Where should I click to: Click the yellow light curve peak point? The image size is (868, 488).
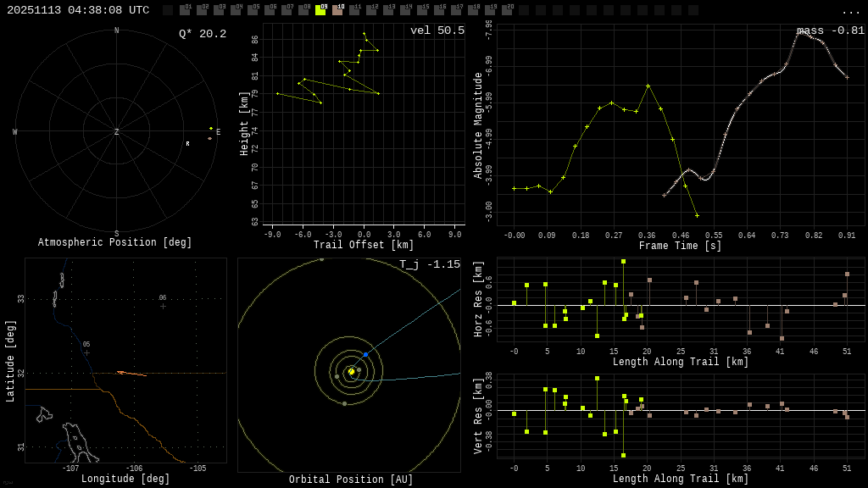pos(648,86)
